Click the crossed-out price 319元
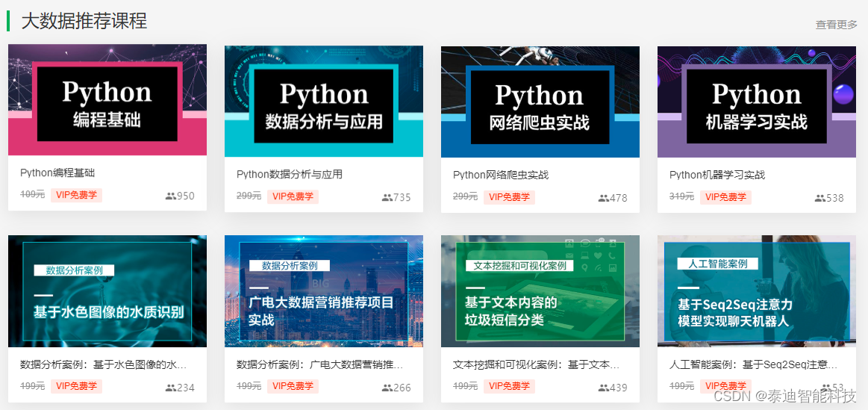The width and height of the screenshot is (868, 410). 682,196
